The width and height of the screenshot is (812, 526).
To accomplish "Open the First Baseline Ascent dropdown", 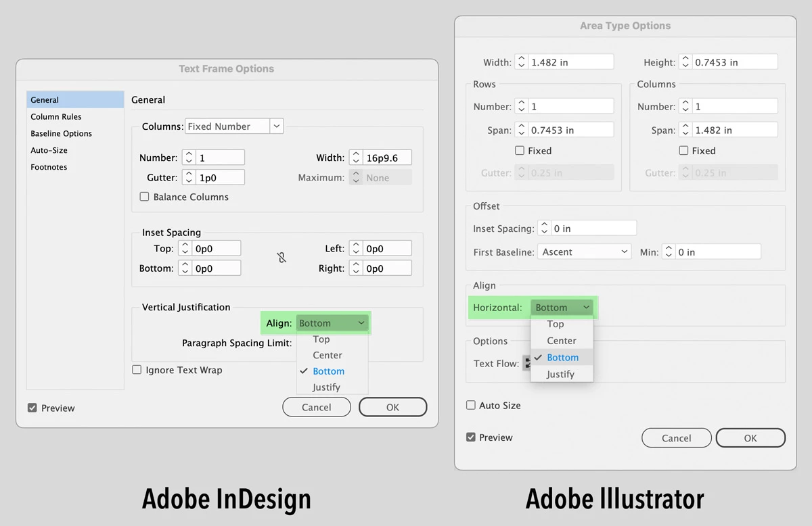I will [585, 252].
